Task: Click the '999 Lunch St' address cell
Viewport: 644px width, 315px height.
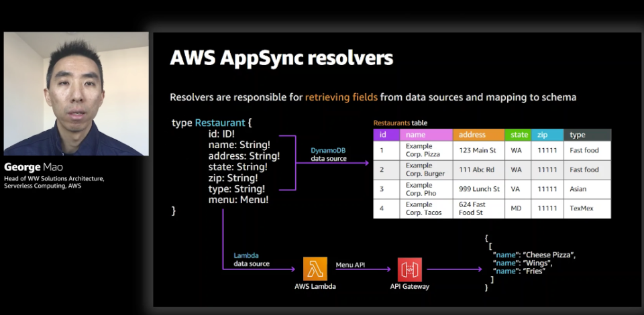Action: click(x=479, y=189)
